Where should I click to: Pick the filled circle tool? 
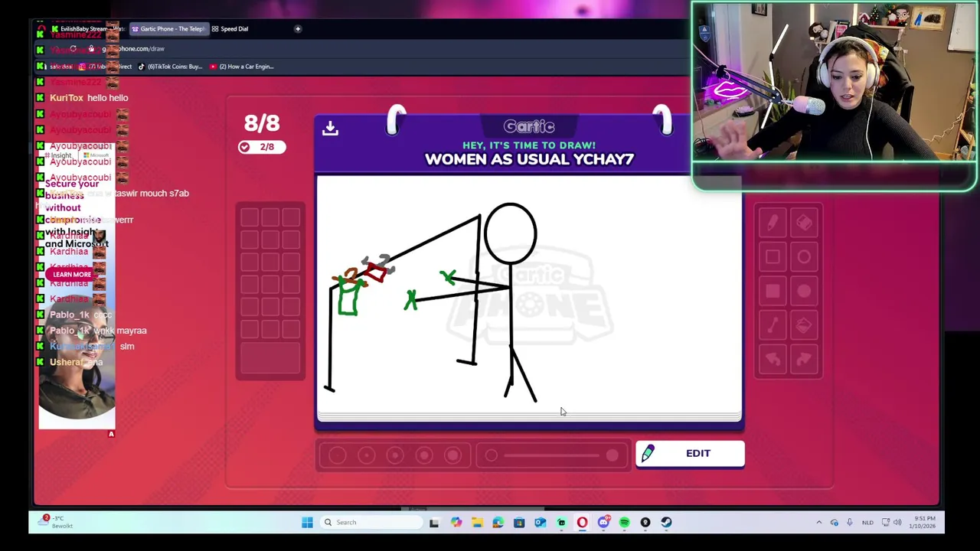[x=804, y=292]
